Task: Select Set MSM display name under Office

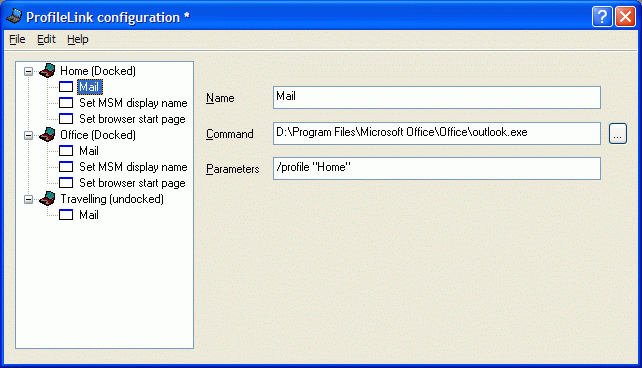Action: pyautogui.click(x=133, y=167)
